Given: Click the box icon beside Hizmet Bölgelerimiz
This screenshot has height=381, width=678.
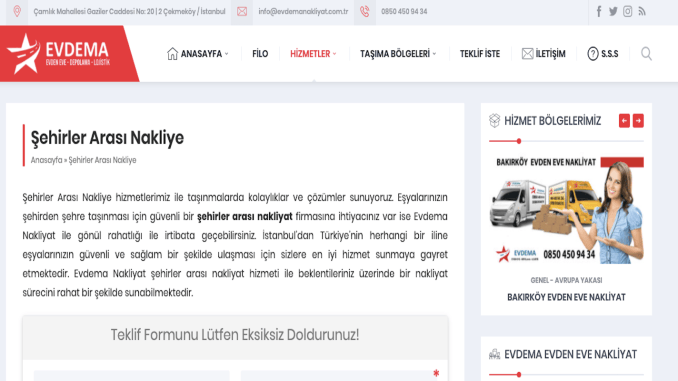Looking at the screenshot, I should click(x=494, y=121).
